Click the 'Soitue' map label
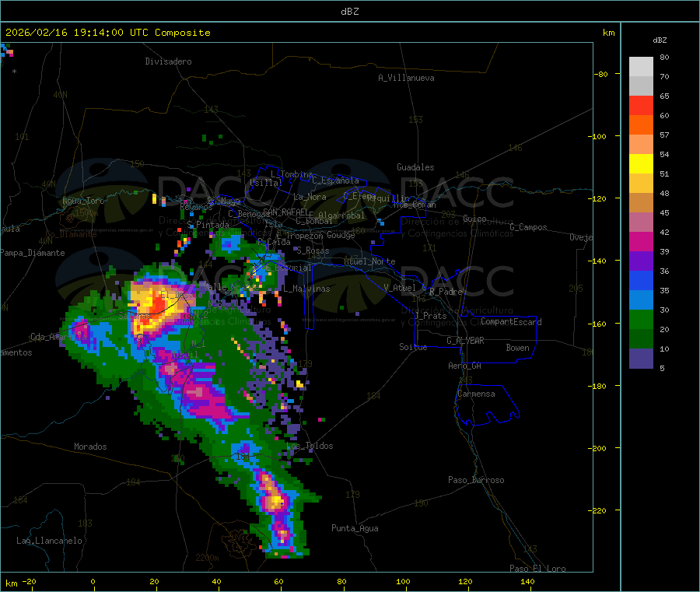Screen dimensions: 700x592 click(x=413, y=347)
